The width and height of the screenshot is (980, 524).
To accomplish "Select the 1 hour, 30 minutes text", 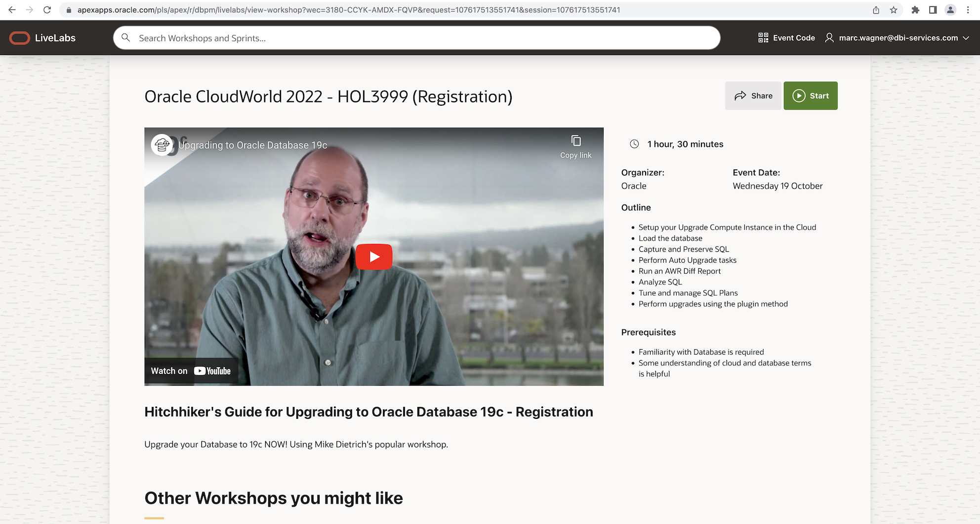I will (x=685, y=144).
